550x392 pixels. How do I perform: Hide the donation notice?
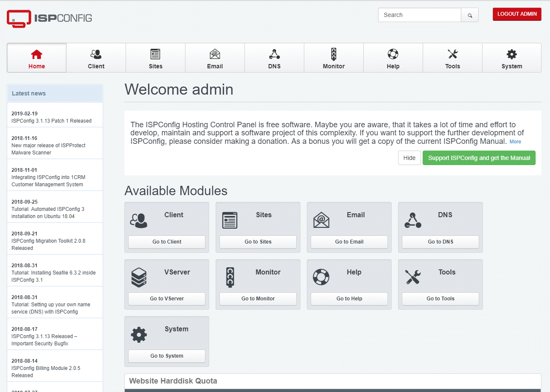point(409,158)
